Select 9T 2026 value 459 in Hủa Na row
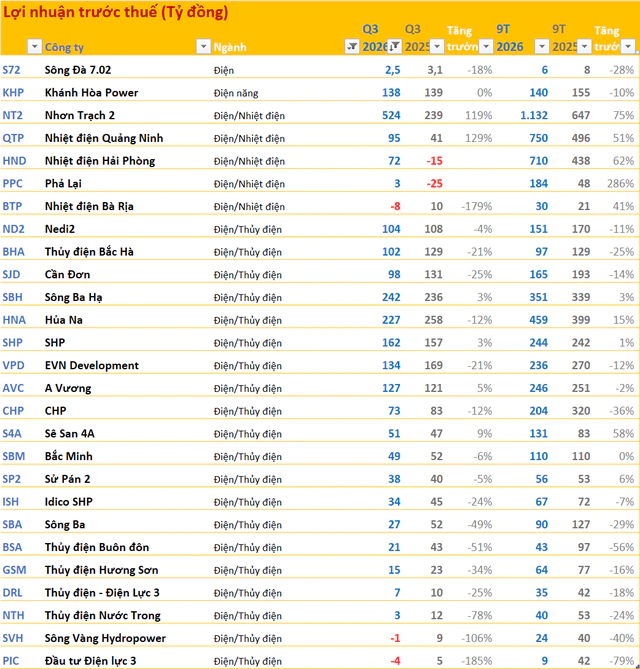 coord(538,320)
